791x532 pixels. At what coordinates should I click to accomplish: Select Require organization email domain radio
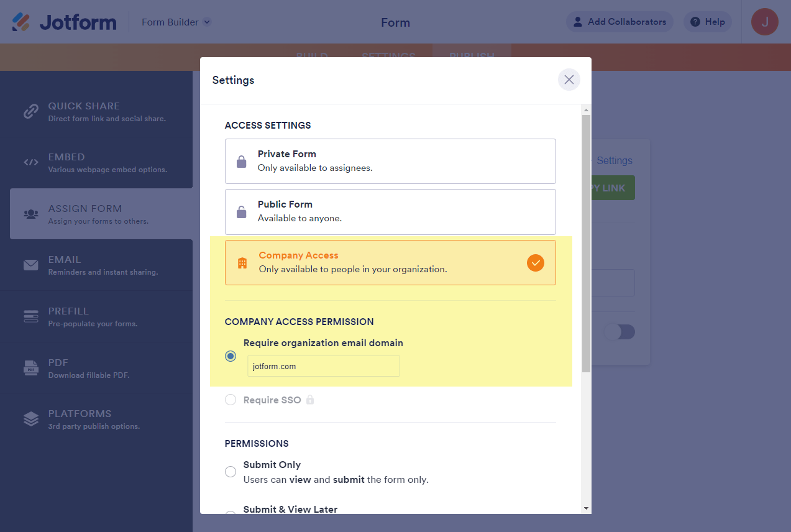231,356
